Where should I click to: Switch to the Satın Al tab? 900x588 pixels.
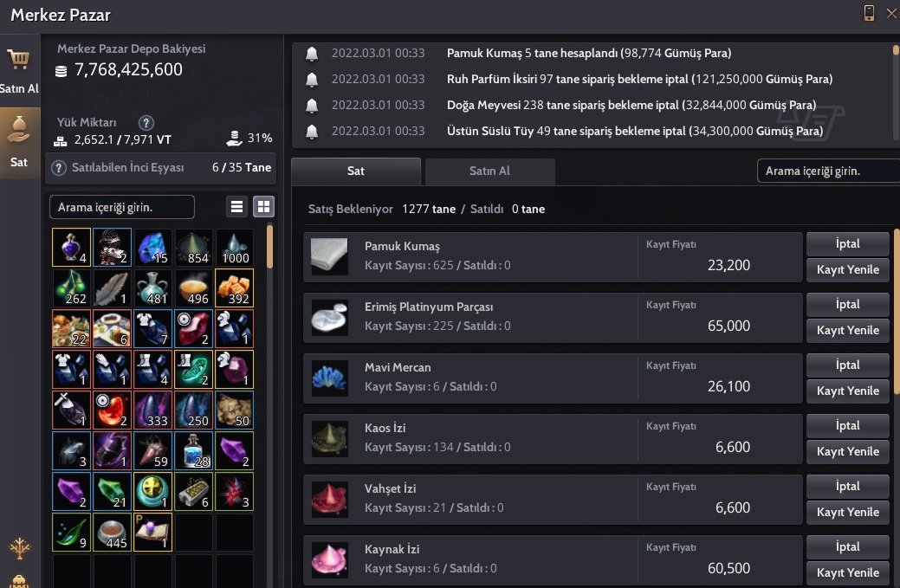489,171
